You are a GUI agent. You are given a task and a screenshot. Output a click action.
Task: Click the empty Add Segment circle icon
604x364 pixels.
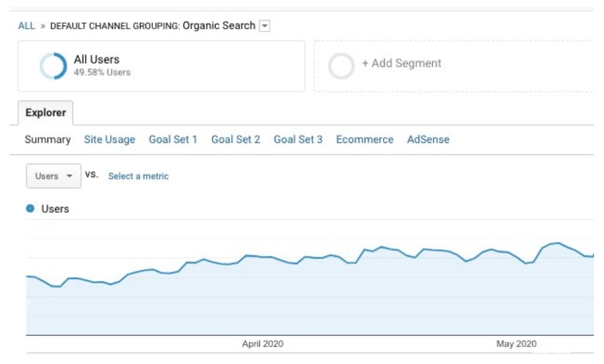click(x=341, y=66)
